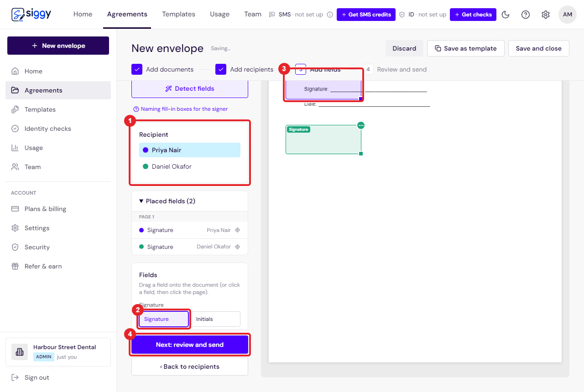Collapse the Placed fields section
Image resolution: width=584 pixels, height=392 pixels.
click(190, 201)
